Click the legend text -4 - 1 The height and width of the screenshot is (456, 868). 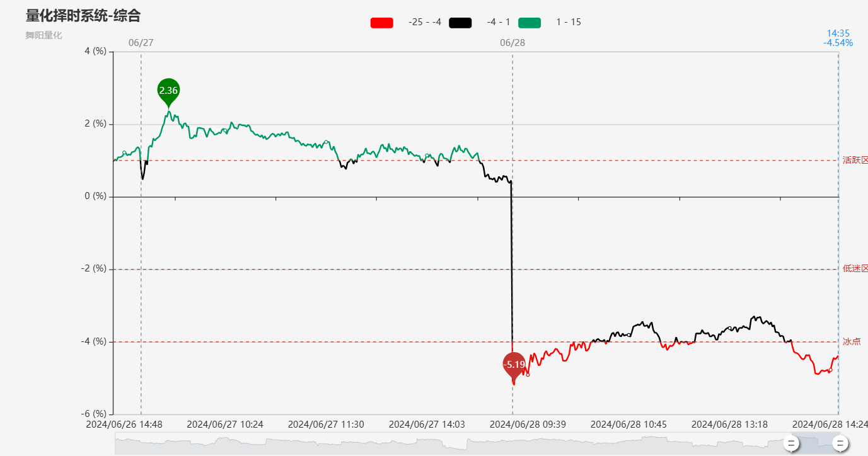[x=499, y=23]
